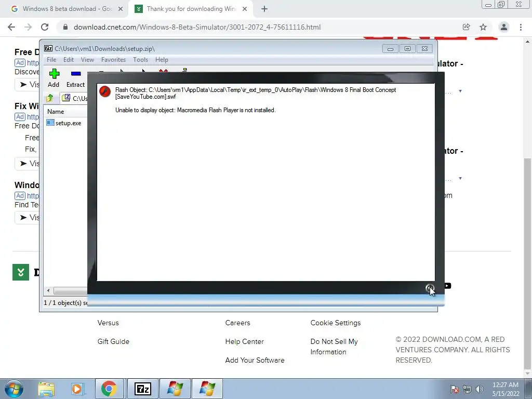Viewport: 532px width, 399px height.
Task: Open Do Not Sell My Information link
Action: pos(334,347)
